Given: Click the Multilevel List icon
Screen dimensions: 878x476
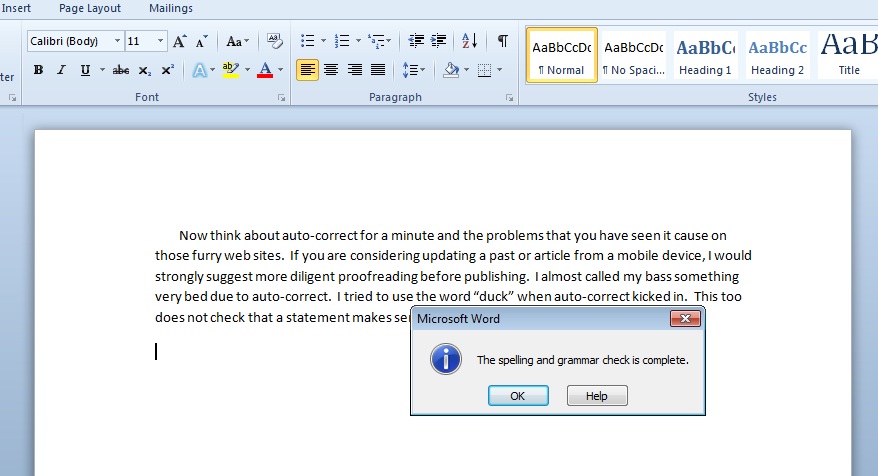Looking at the screenshot, I should 379,41.
